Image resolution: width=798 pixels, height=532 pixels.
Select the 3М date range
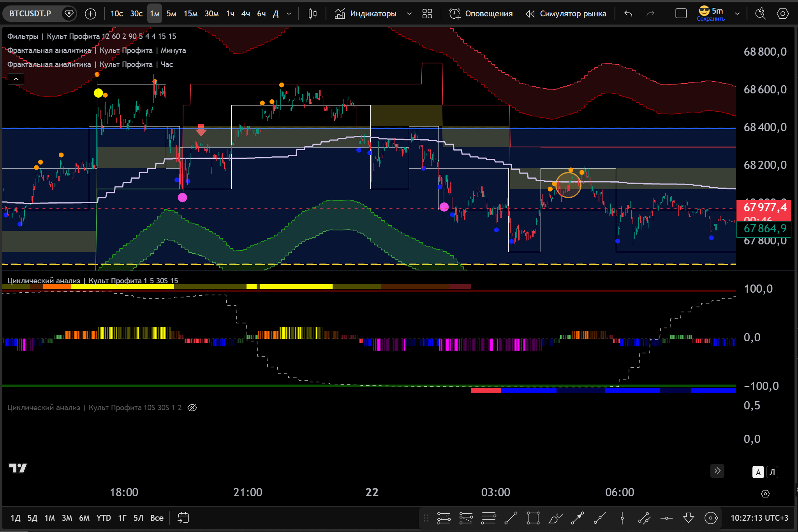67,518
